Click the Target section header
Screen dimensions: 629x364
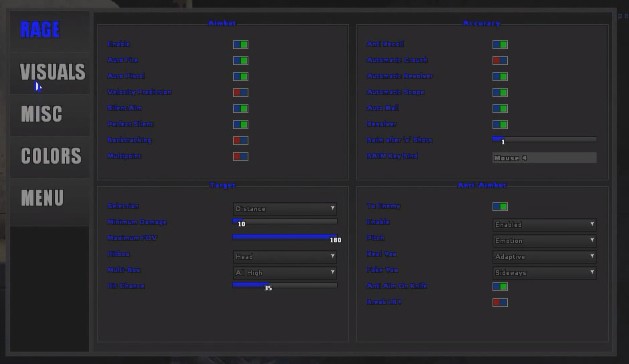coord(223,185)
